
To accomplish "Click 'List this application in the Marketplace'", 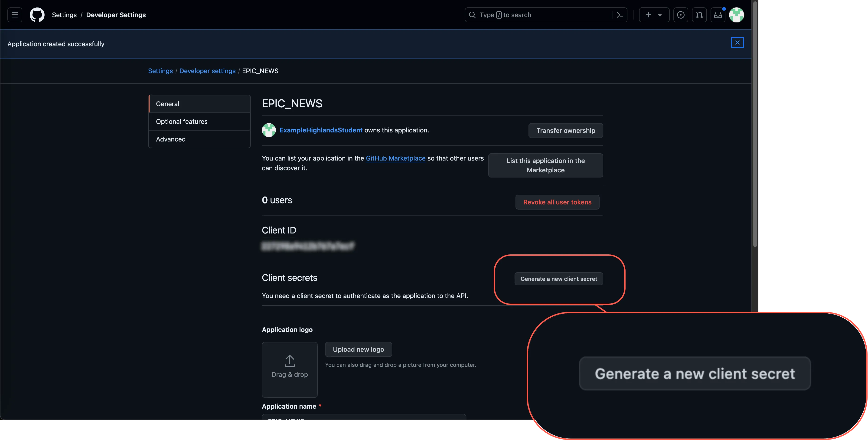I will point(545,165).
